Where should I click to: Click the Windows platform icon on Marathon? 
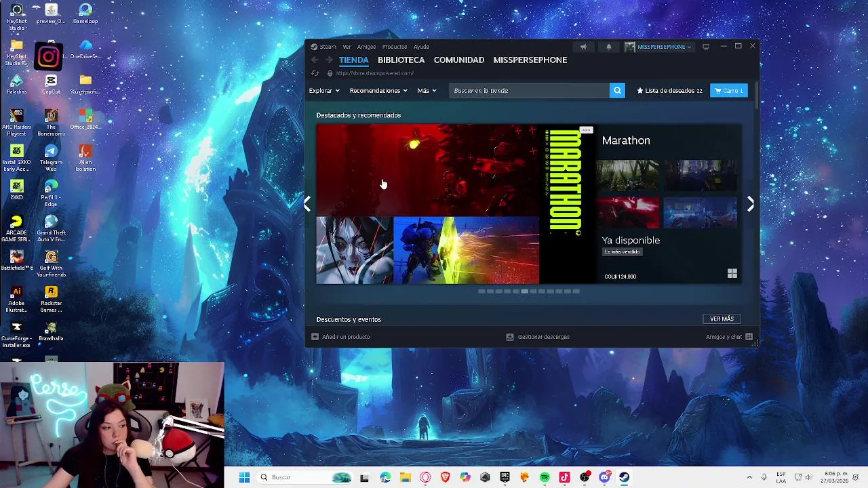click(732, 273)
